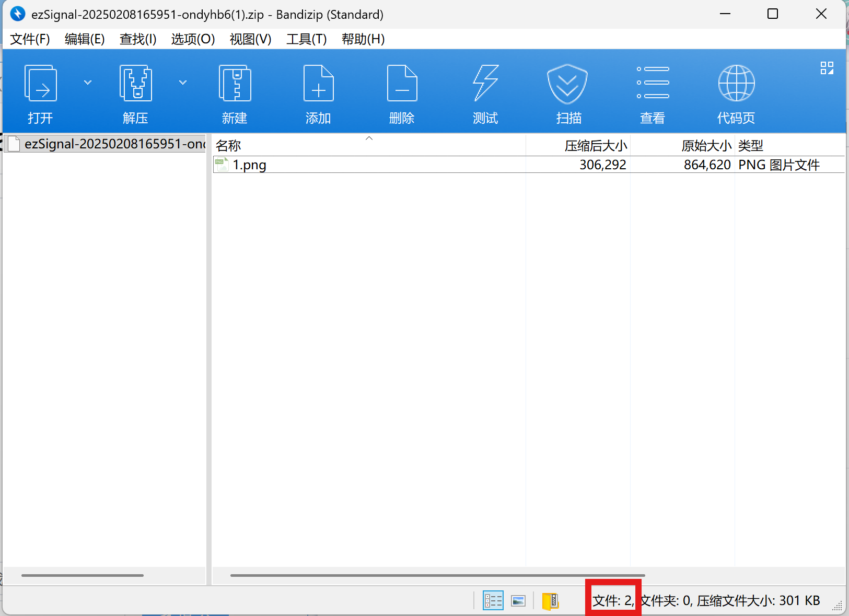
Task: Click the Open (打开) toolbar icon
Action: (41, 83)
